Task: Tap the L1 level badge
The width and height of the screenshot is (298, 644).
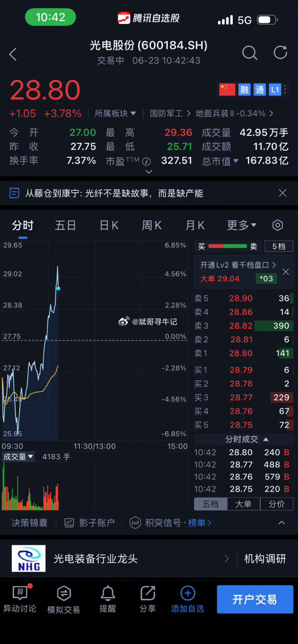Action: click(x=275, y=89)
